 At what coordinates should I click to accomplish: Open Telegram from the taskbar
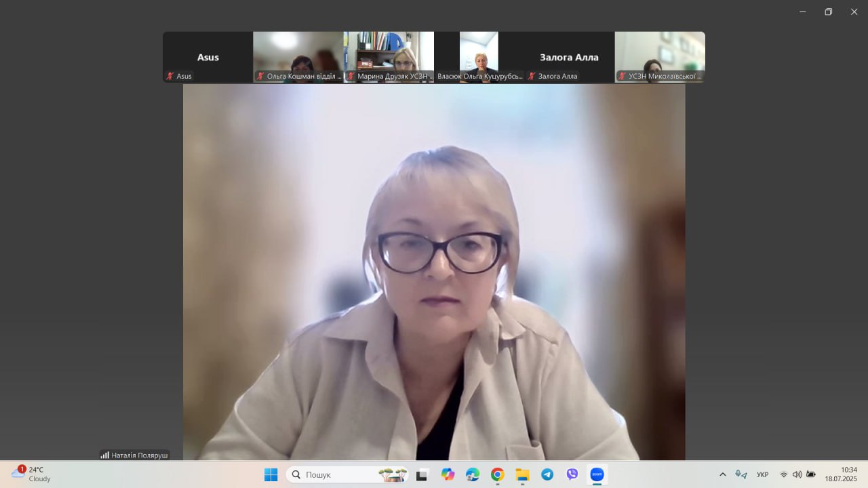(547, 474)
